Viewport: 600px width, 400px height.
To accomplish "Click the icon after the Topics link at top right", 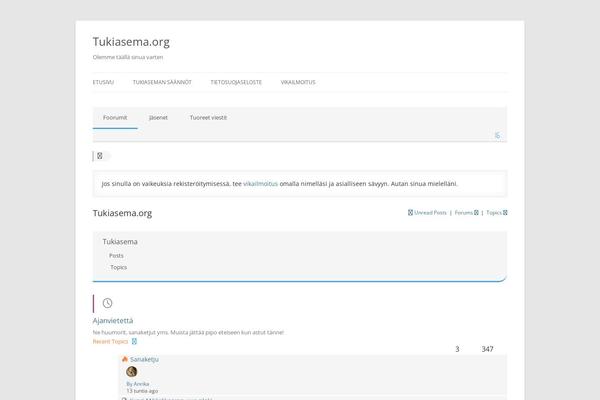I will coord(505,212).
